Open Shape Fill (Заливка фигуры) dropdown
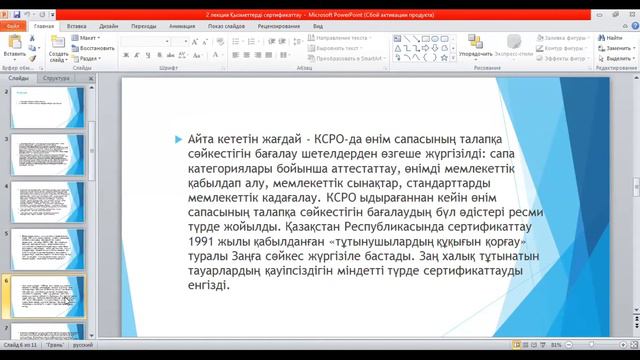 (563, 38)
